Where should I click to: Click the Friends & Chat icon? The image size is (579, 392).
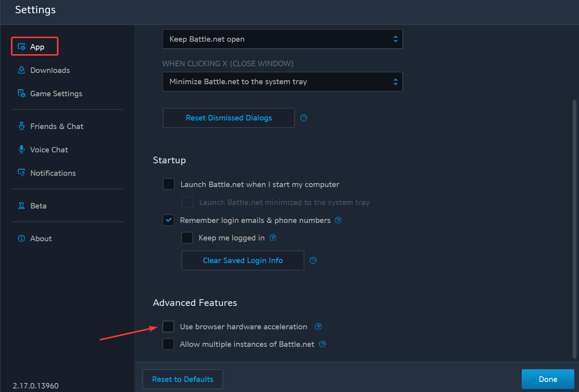pyautogui.click(x=22, y=126)
